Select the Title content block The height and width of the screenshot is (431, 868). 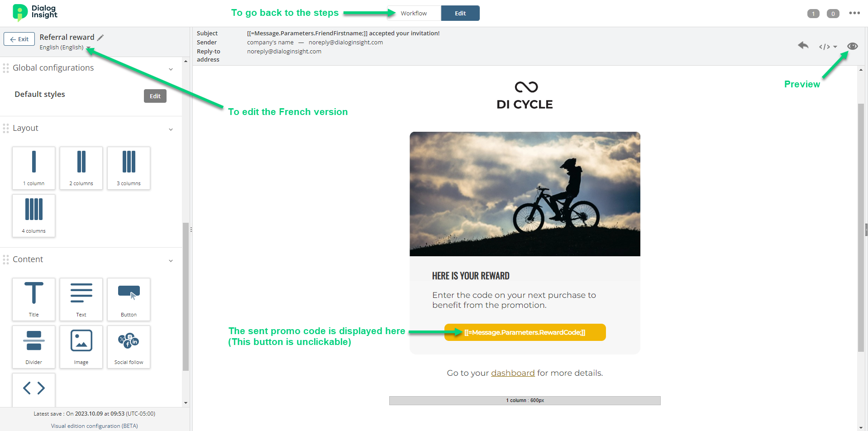34,299
